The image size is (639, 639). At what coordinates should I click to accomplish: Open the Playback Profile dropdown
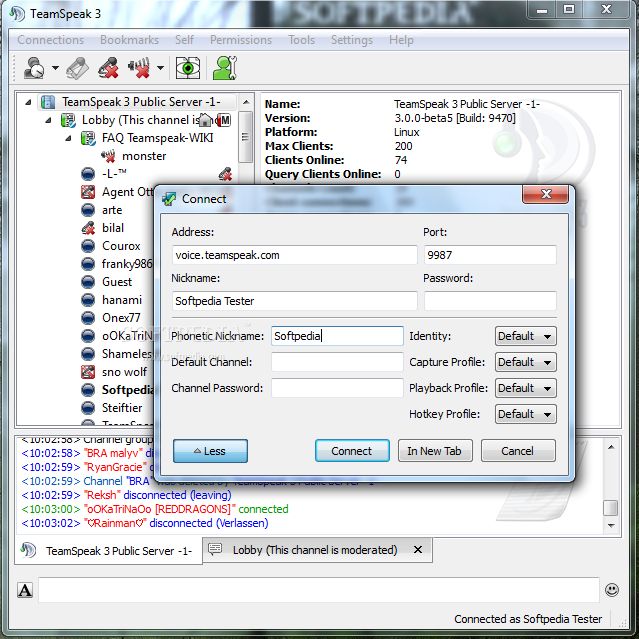pos(525,388)
